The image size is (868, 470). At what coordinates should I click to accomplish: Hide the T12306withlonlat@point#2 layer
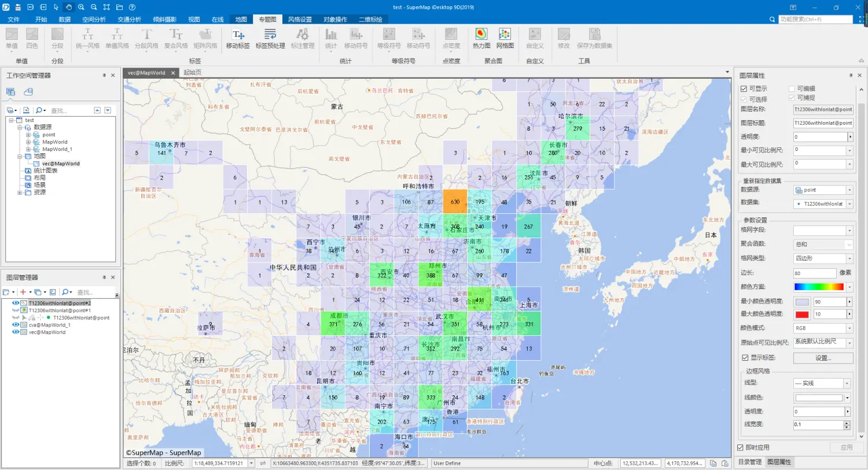click(x=16, y=303)
